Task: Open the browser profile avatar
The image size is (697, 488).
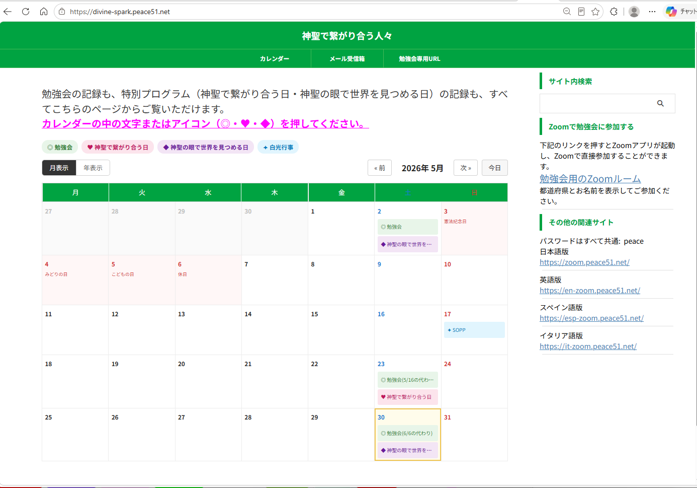Action: point(634,12)
